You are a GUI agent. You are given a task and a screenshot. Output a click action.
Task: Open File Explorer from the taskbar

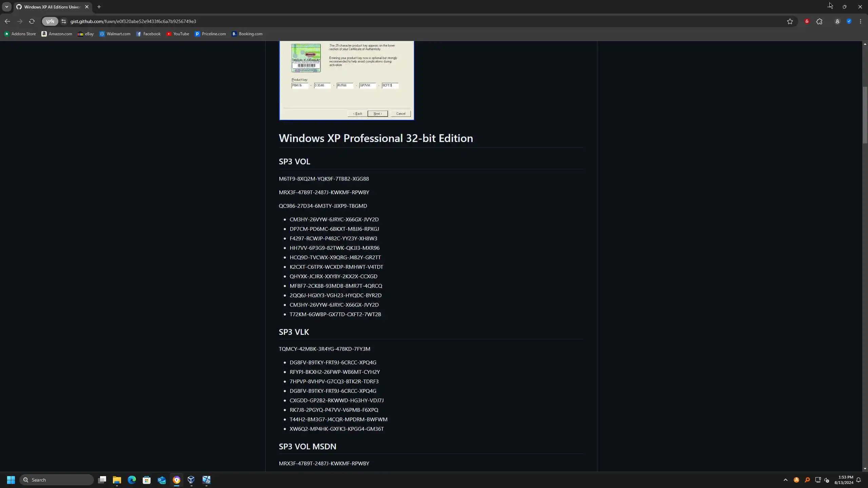117,480
